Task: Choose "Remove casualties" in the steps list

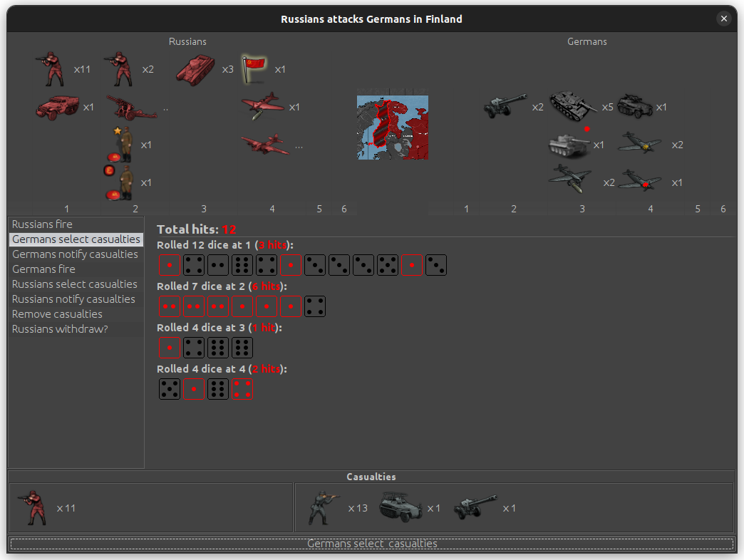Action: point(57,314)
